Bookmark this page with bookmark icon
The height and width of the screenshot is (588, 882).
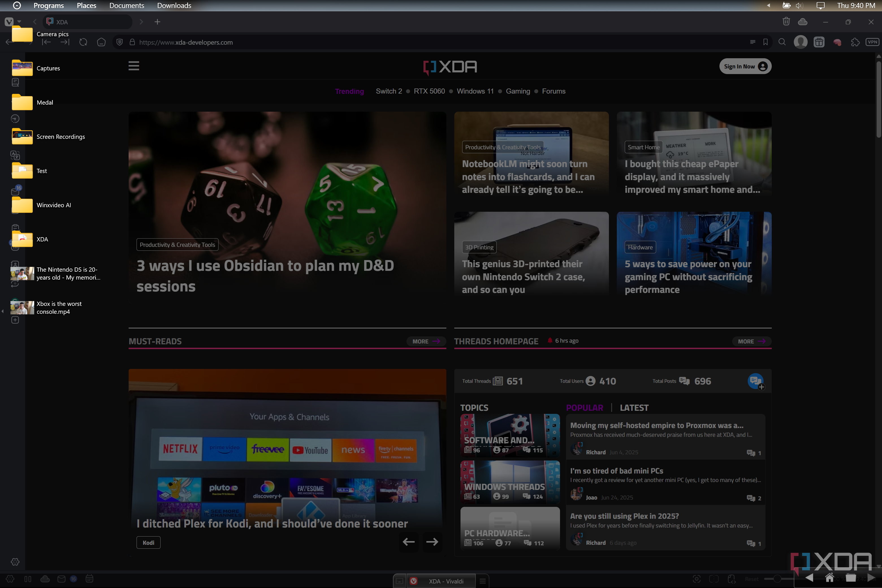pos(765,42)
